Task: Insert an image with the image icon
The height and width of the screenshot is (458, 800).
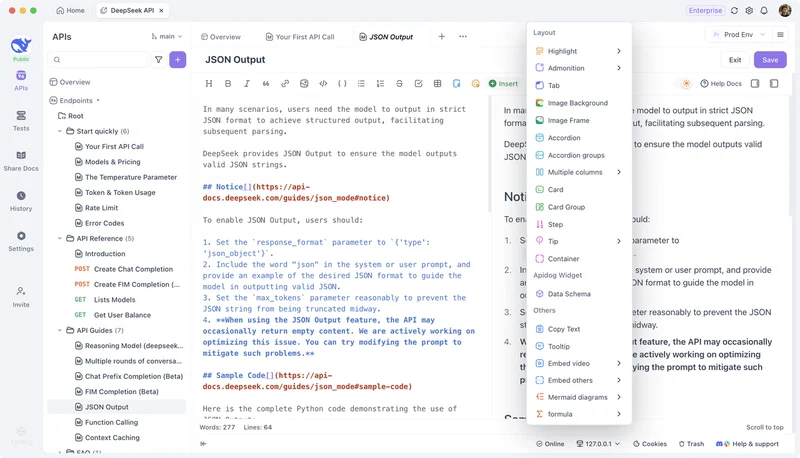Action: coord(304,84)
